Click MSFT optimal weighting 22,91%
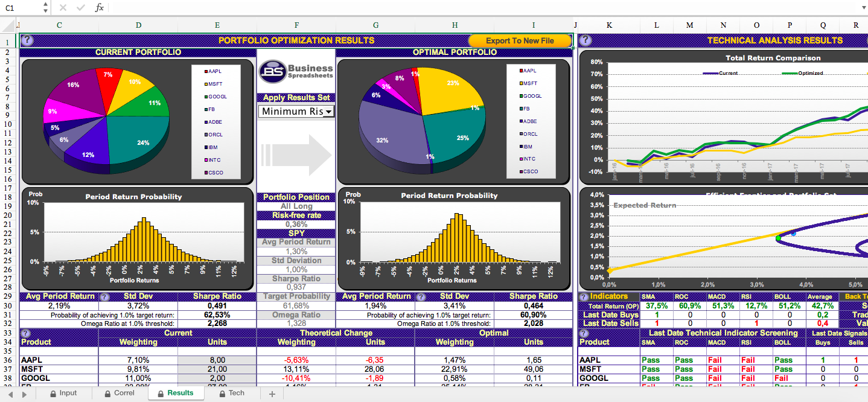This screenshot has height=402, width=868. tap(454, 369)
